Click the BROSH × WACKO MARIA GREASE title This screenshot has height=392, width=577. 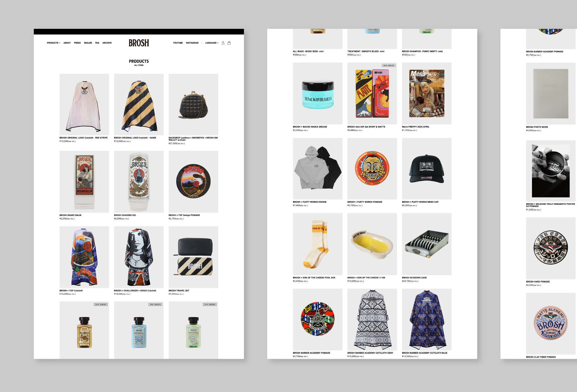click(310, 127)
